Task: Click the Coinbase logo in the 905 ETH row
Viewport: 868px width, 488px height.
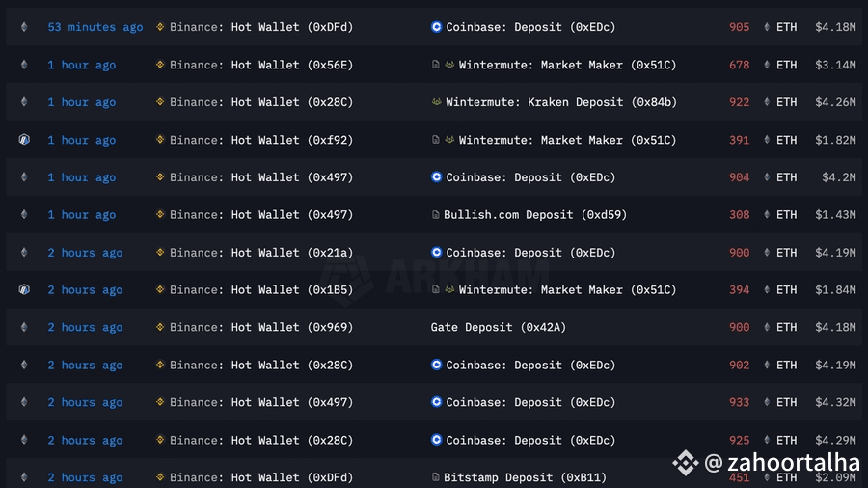Action: (x=436, y=27)
